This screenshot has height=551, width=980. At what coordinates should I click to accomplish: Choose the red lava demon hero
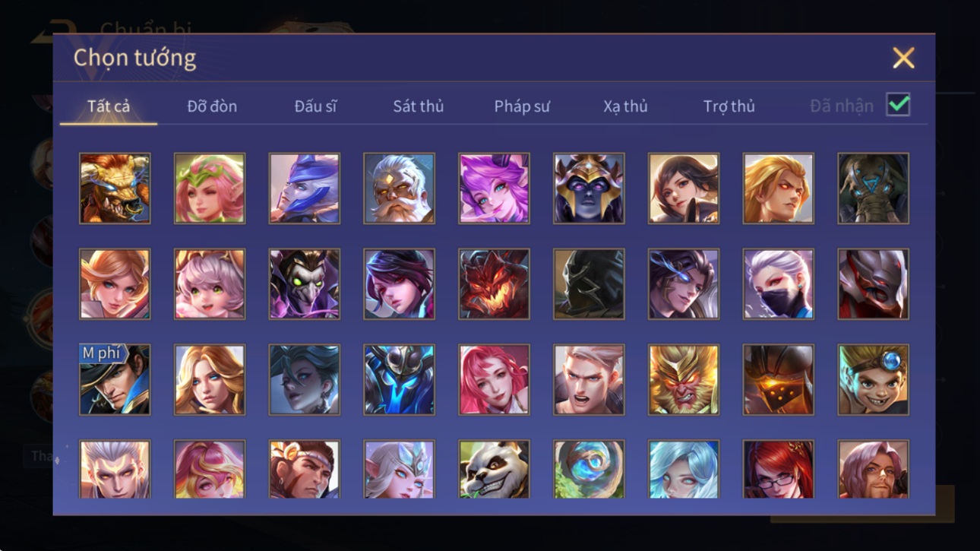(494, 283)
